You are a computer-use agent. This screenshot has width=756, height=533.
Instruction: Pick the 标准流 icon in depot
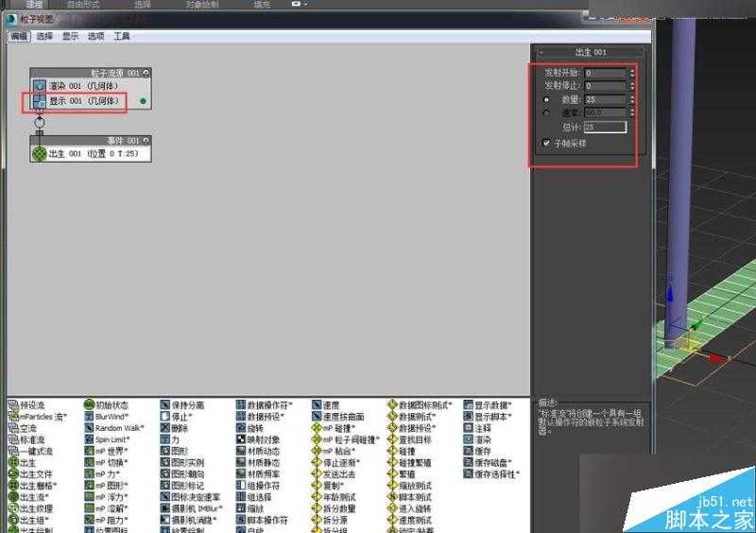(13, 439)
